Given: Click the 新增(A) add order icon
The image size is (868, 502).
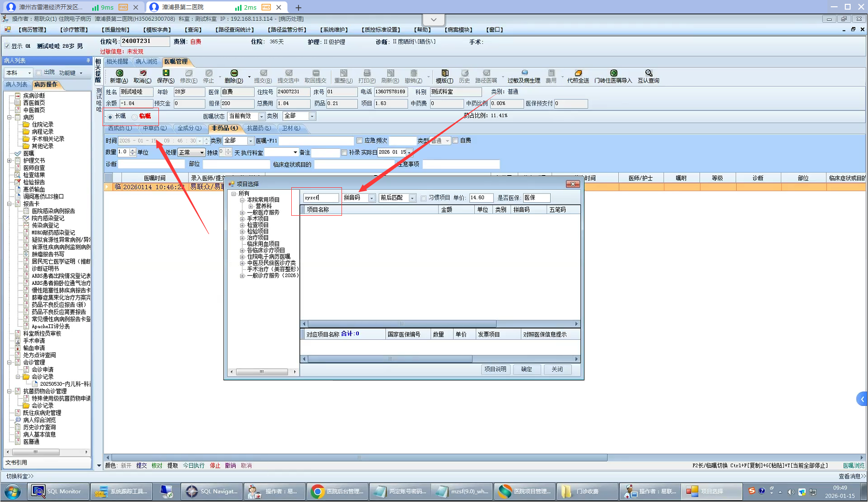Looking at the screenshot, I should click(x=119, y=76).
